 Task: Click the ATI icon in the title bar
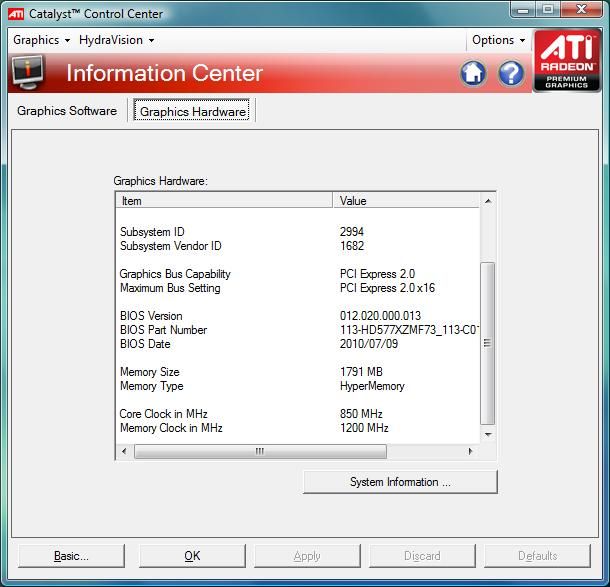(16, 14)
